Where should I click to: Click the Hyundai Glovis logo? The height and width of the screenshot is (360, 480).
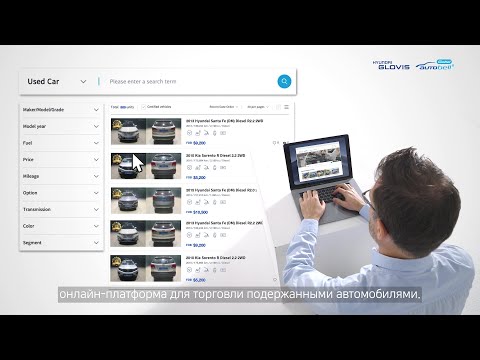coord(391,65)
